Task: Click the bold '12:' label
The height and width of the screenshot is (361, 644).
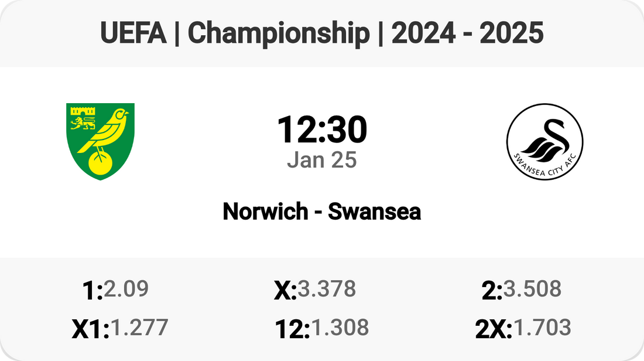Action: (292, 330)
